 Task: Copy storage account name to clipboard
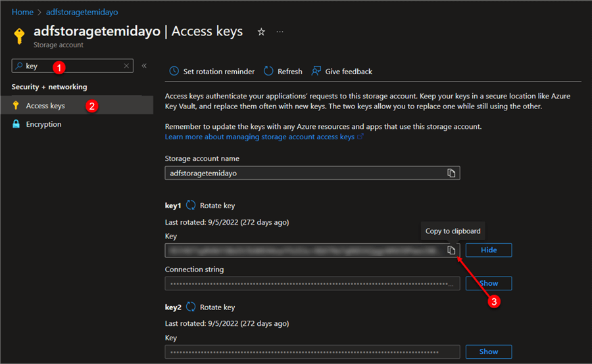[x=451, y=173]
